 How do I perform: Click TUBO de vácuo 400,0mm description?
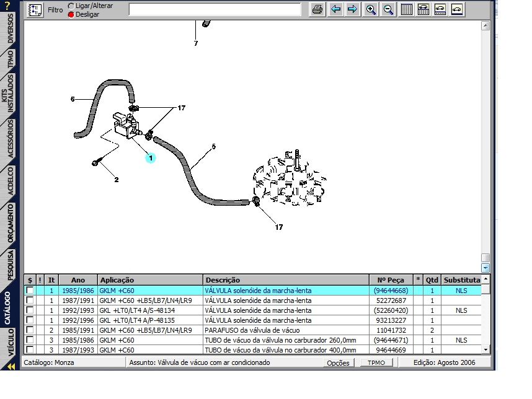pos(280,350)
